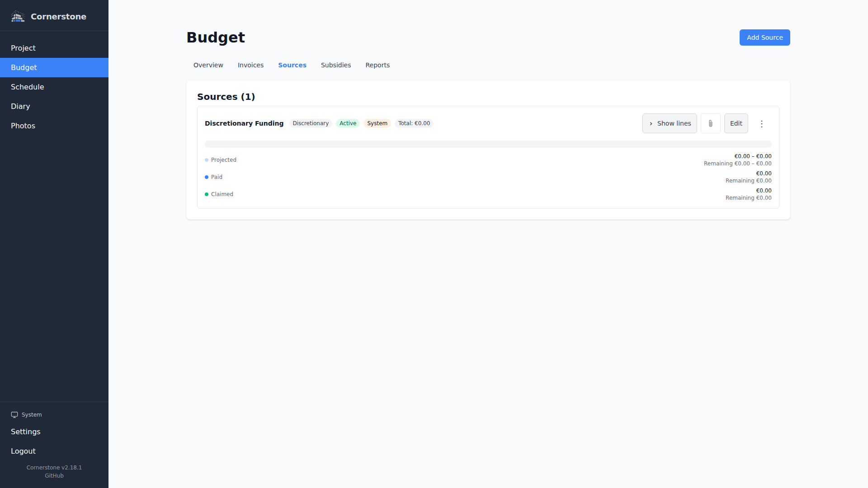Open the Subsidies tab
The height and width of the screenshot is (488, 868).
[336, 65]
